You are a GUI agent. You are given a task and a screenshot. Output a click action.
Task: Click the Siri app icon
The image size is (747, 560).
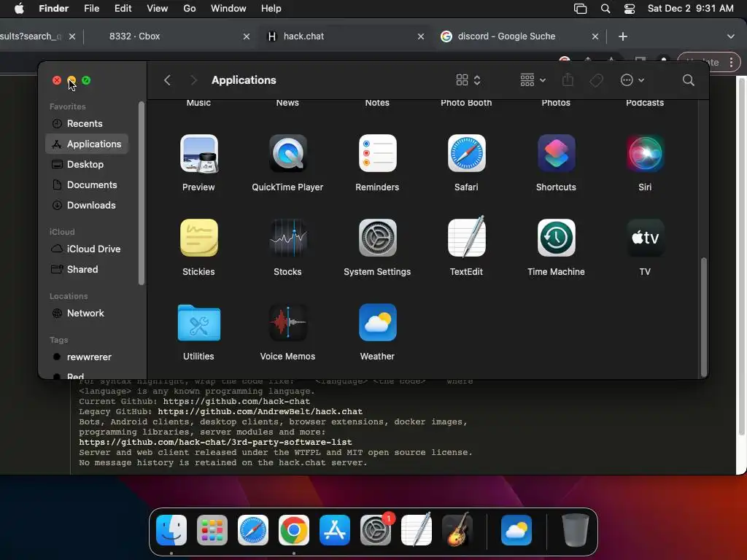pyautogui.click(x=645, y=153)
